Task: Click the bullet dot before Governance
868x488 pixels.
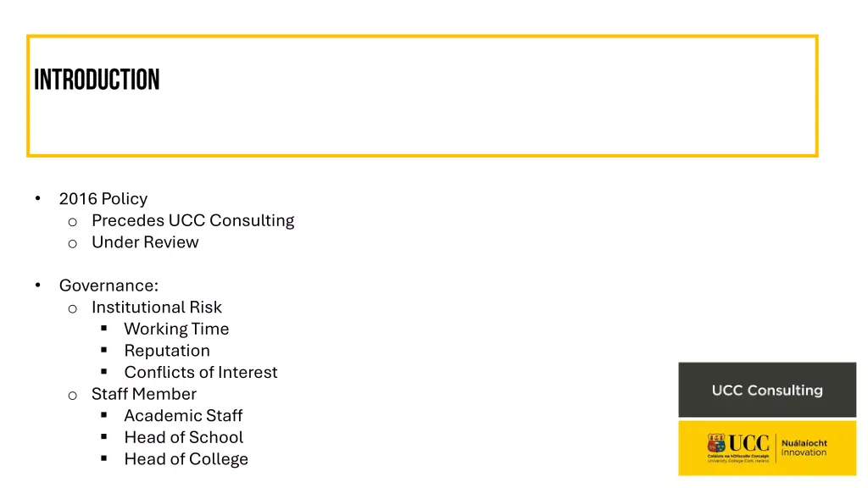Action: 38,286
